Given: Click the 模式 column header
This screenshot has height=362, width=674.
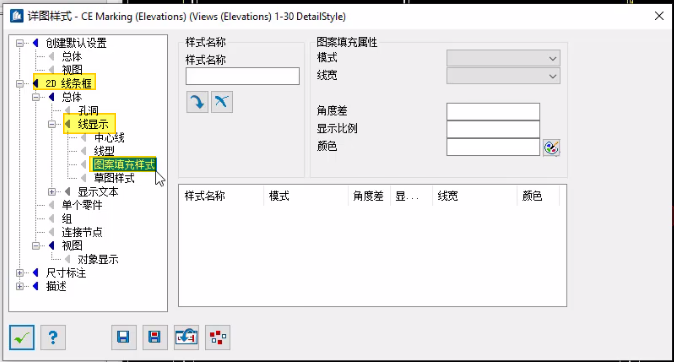Looking at the screenshot, I should pyautogui.click(x=306, y=196).
